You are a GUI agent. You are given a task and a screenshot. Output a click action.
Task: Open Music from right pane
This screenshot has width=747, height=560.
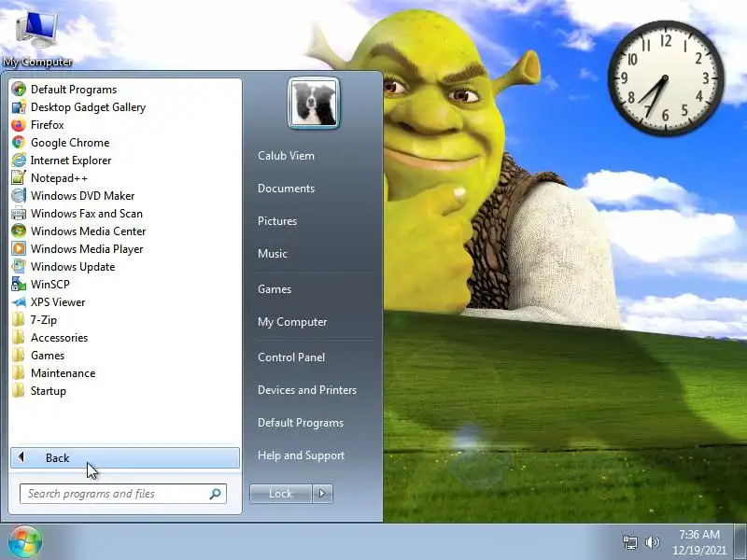click(x=272, y=254)
